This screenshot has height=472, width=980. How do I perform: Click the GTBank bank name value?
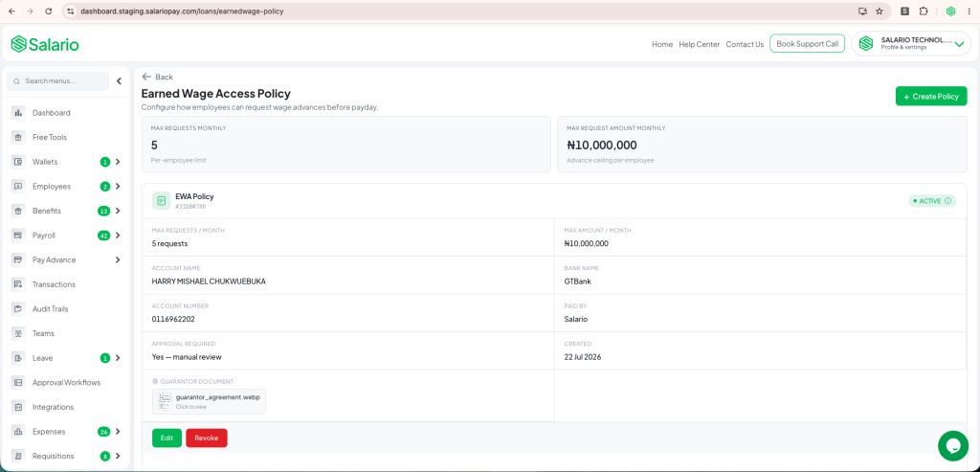tap(577, 281)
